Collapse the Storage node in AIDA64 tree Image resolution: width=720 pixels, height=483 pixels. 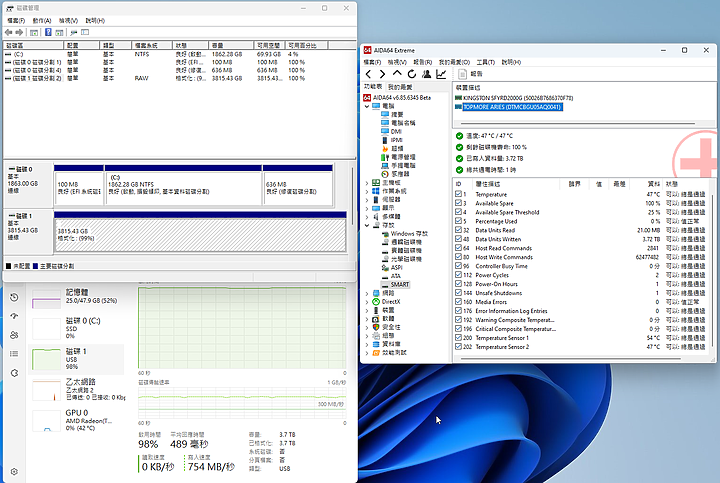pos(367,225)
